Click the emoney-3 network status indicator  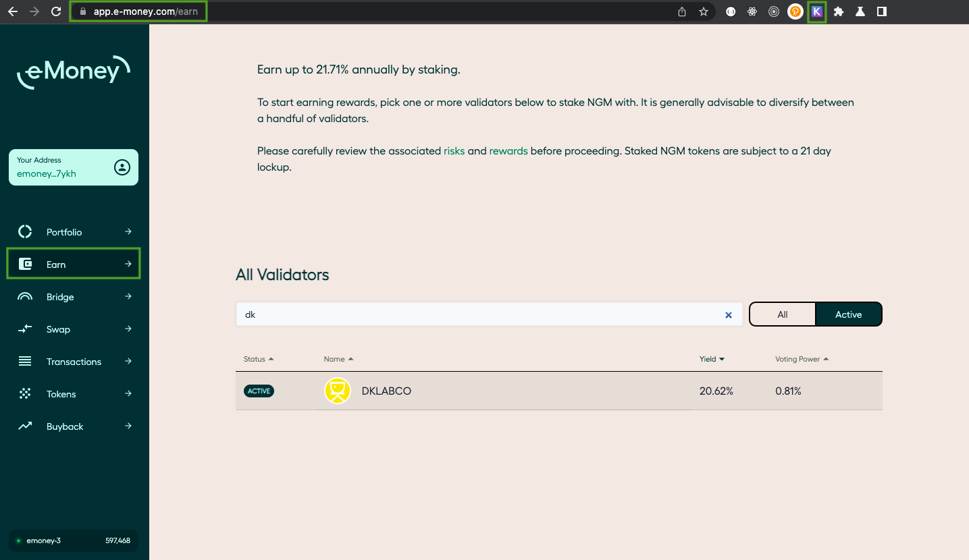click(39, 541)
